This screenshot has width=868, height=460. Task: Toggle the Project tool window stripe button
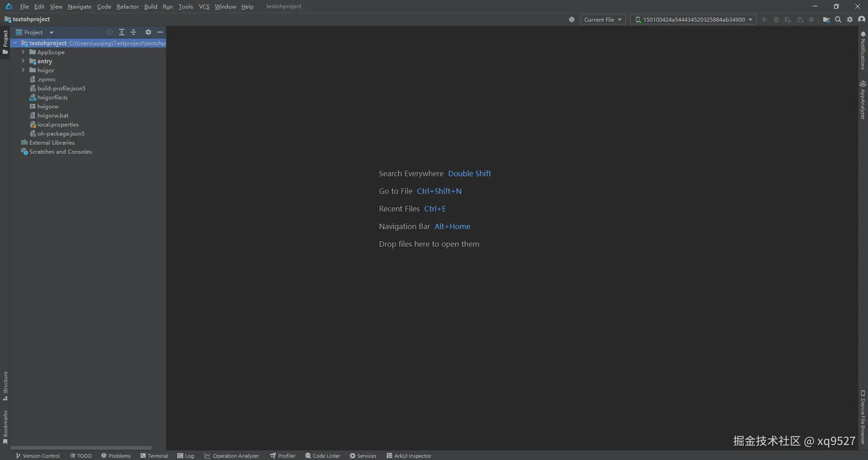click(5, 42)
